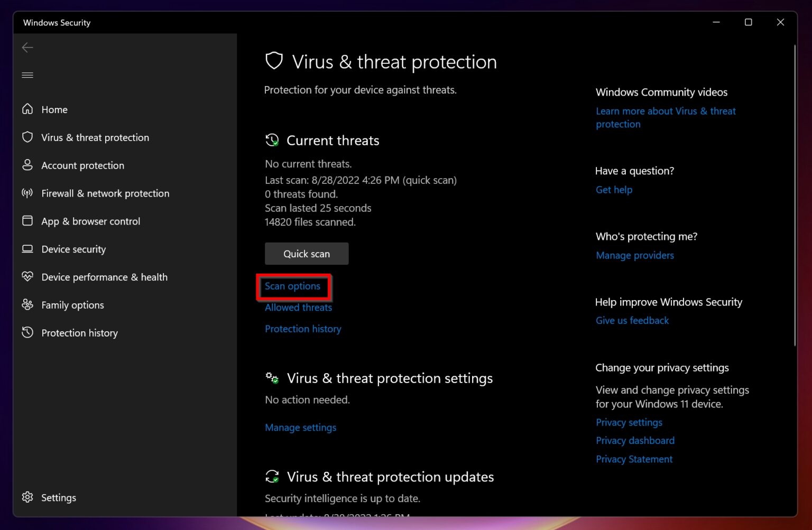Select the Home shield icon in sidebar
Viewport: 812px width, 530px height.
tap(27, 109)
